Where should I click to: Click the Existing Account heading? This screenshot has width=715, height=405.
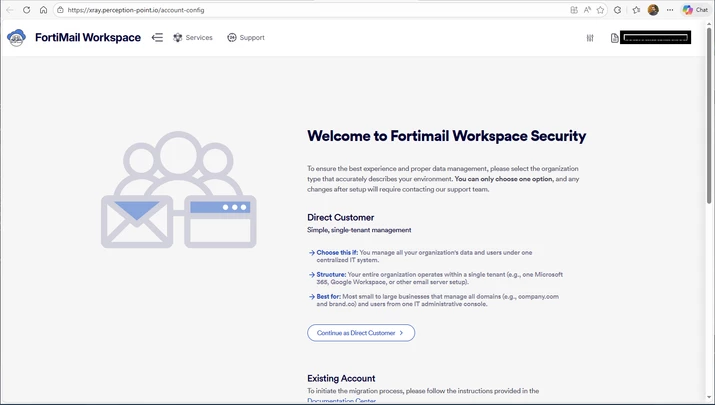point(341,378)
